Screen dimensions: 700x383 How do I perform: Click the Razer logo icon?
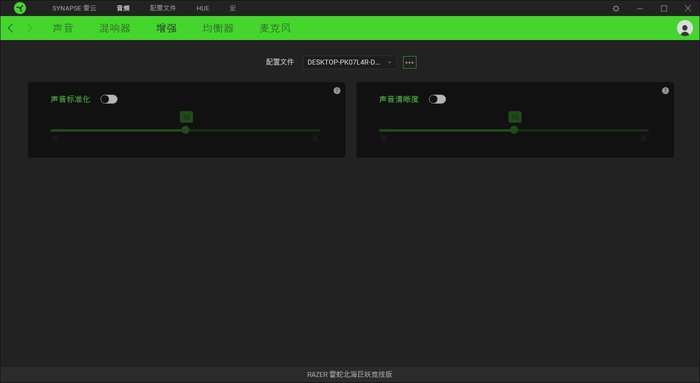coord(20,8)
